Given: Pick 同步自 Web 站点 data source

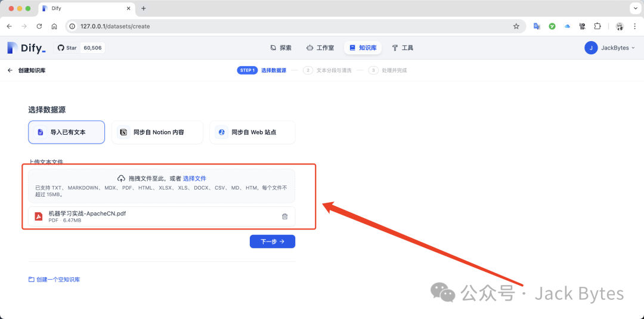Looking at the screenshot, I should pos(252,132).
